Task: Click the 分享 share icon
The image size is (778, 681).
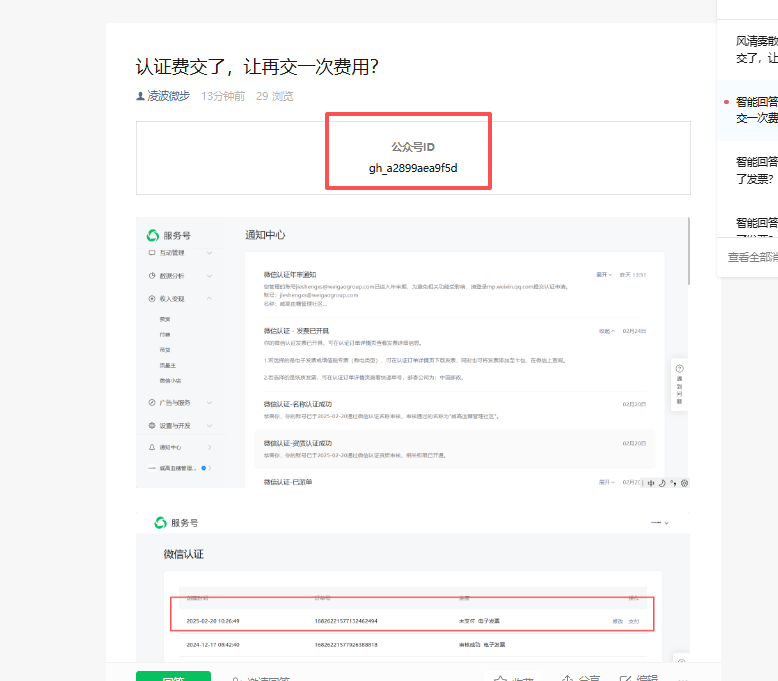Action: [568, 678]
